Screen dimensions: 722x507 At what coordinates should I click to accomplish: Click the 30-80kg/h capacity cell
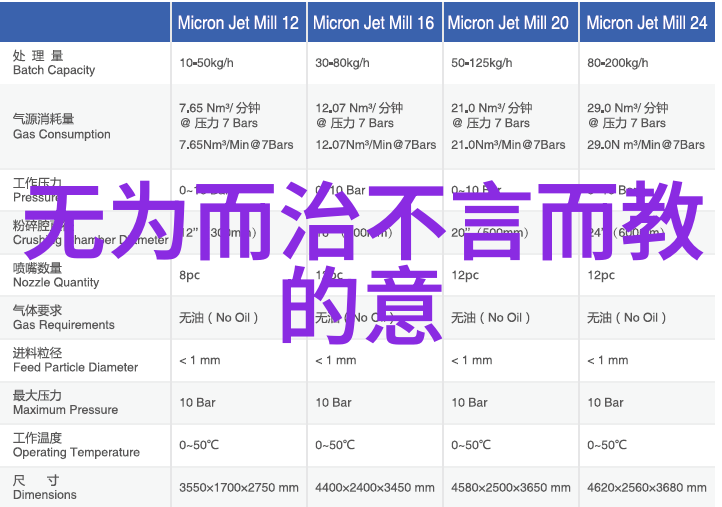pos(342,63)
